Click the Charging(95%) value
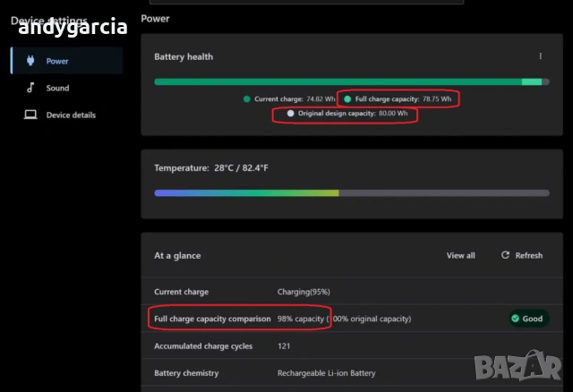 coord(304,292)
